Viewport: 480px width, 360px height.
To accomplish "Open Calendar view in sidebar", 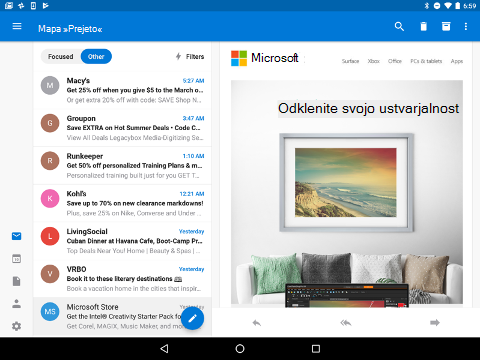I will pyautogui.click(x=16, y=259).
